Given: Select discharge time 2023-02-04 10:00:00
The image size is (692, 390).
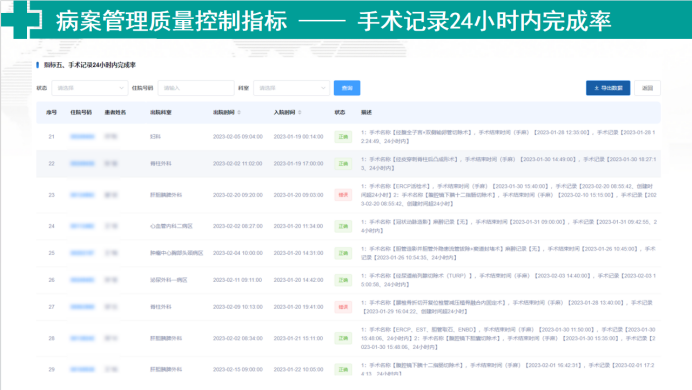Looking at the screenshot, I should click(238, 253).
